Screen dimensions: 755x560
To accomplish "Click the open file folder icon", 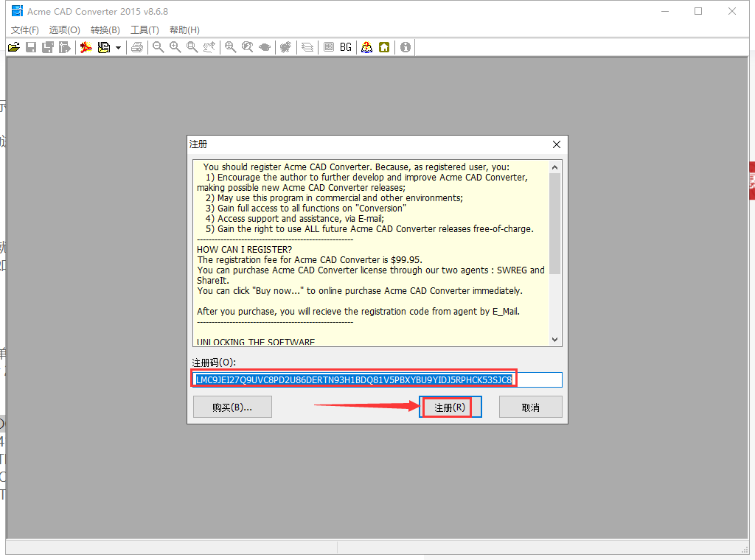I will [x=13, y=47].
